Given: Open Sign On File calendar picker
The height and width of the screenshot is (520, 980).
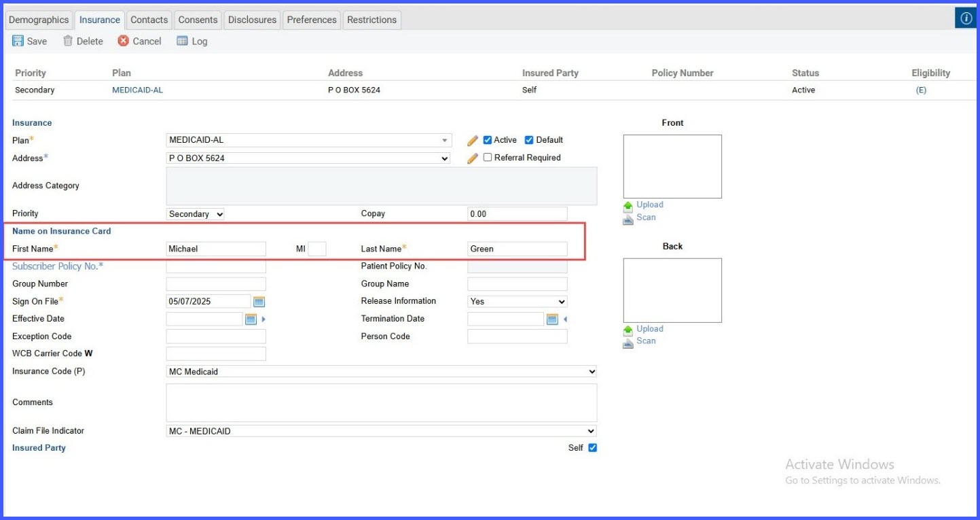Looking at the screenshot, I should (x=259, y=302).
